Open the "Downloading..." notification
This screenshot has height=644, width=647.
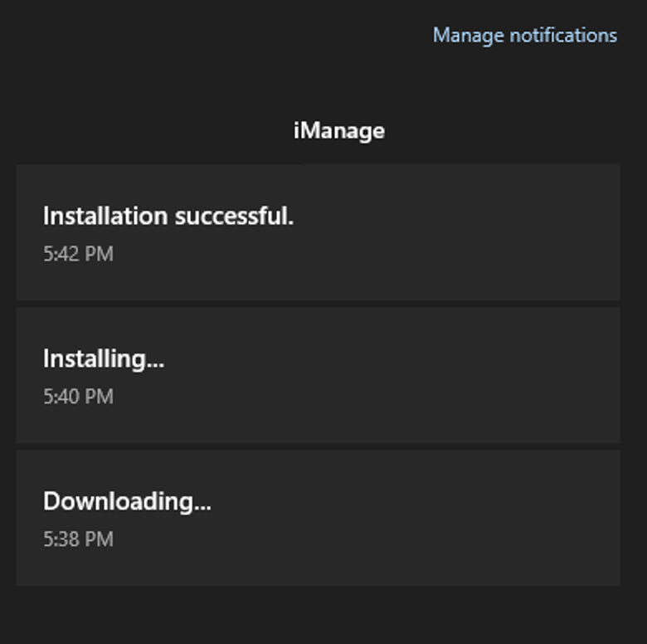pos(318,518)
